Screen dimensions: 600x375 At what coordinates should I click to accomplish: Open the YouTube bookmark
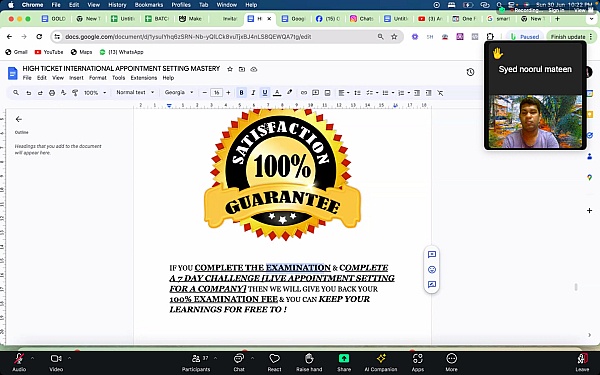tap(49, 52)
